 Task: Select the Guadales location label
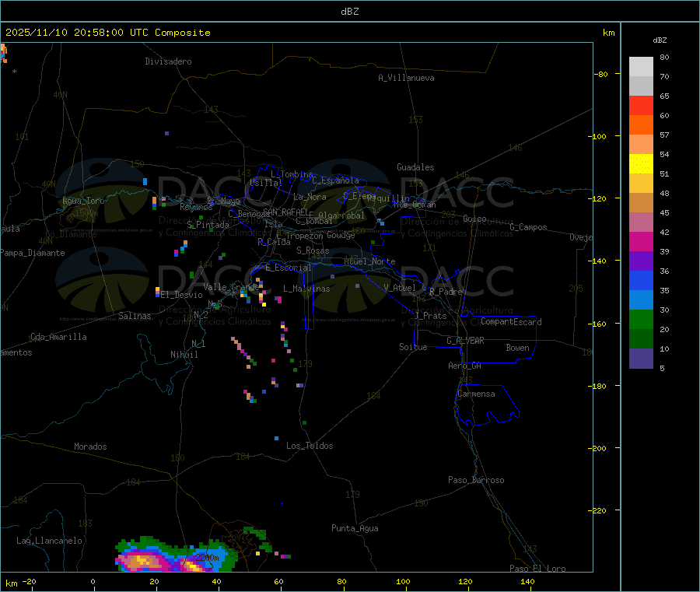(x=415, y=167)
